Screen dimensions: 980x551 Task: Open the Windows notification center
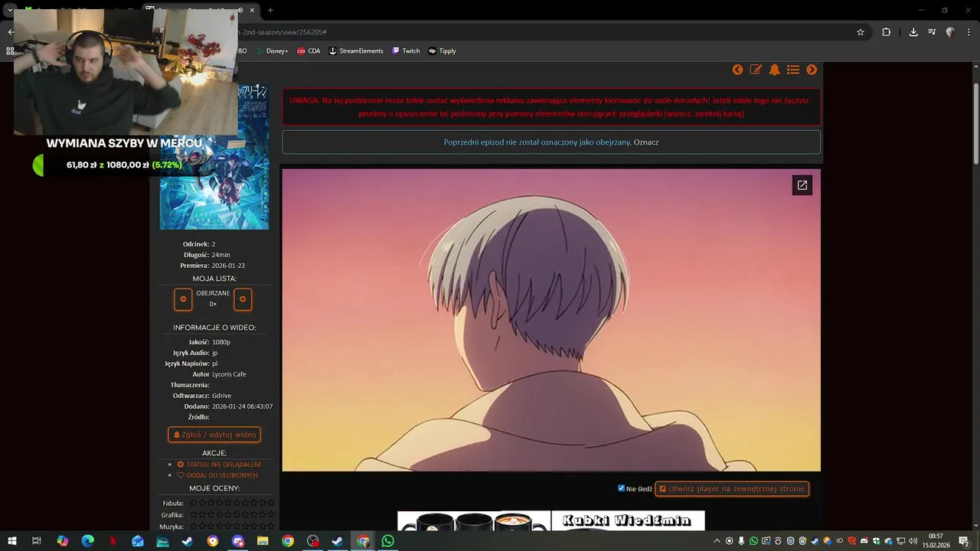coord(964,541)
